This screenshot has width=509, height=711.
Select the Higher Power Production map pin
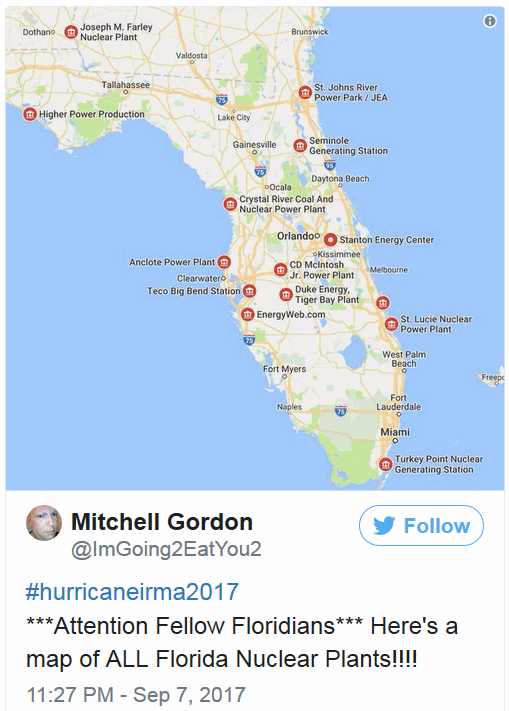(x=30, y=114)
